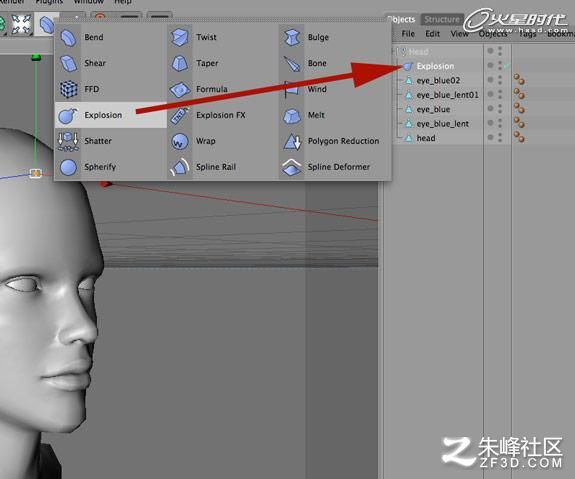Click the four-arrows toolbar icon
Viewport: 575px width, 479px height.
(21, 24)
